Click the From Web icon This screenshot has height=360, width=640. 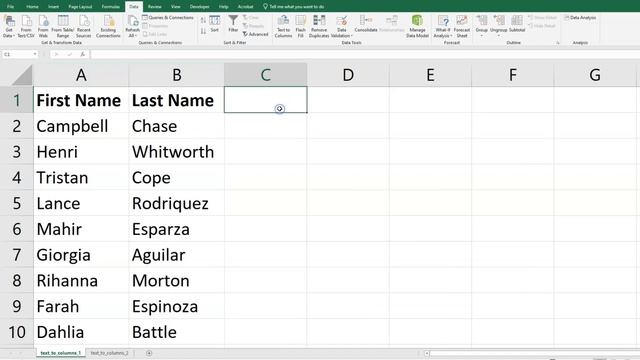[43, 27]
